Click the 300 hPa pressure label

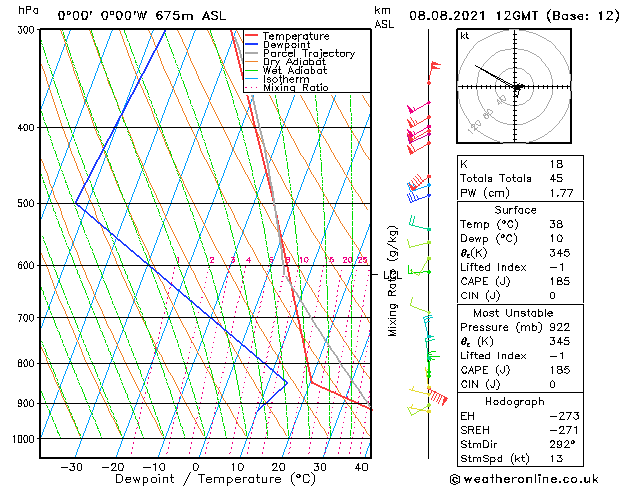(x=28, y=30)
